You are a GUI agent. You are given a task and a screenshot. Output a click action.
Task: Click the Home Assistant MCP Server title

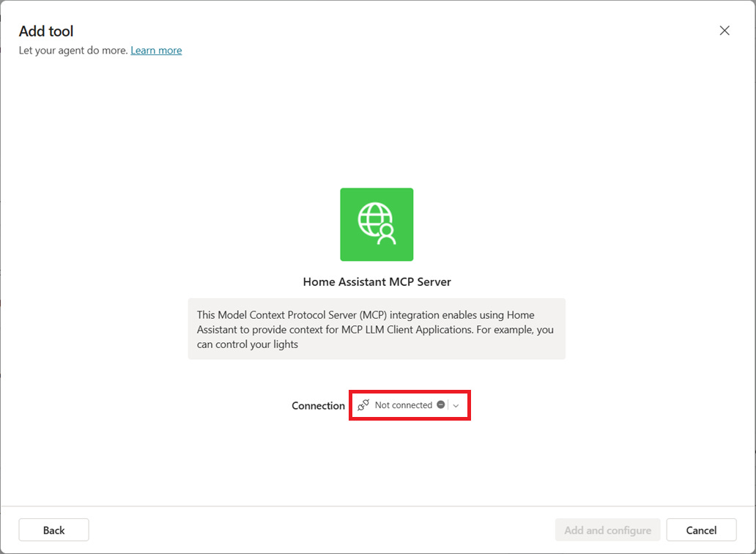tap(377, 281)
